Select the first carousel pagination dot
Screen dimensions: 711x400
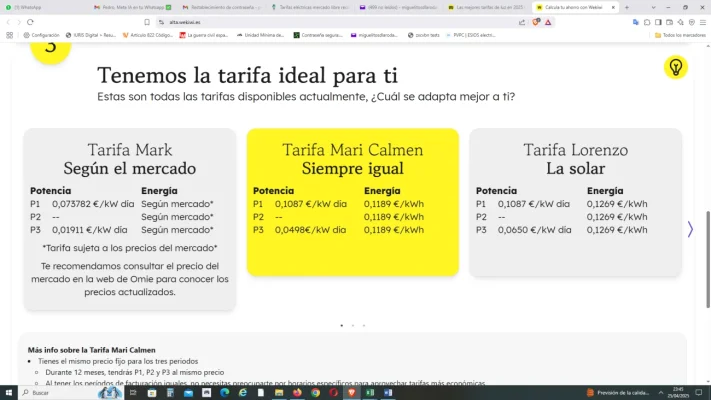click(342, 326)
